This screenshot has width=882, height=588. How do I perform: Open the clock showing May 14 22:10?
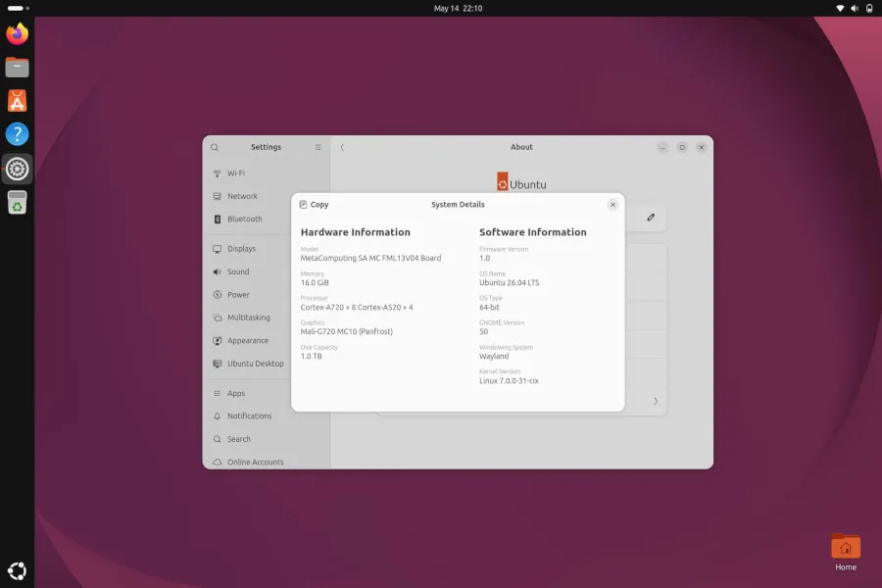[x=458, y=9]
